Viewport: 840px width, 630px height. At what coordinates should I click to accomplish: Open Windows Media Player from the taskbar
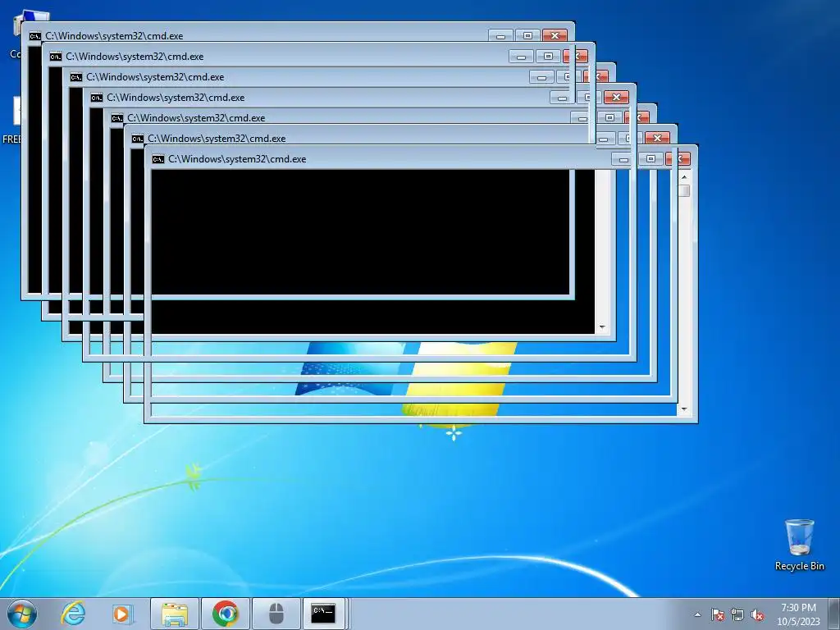122,614
